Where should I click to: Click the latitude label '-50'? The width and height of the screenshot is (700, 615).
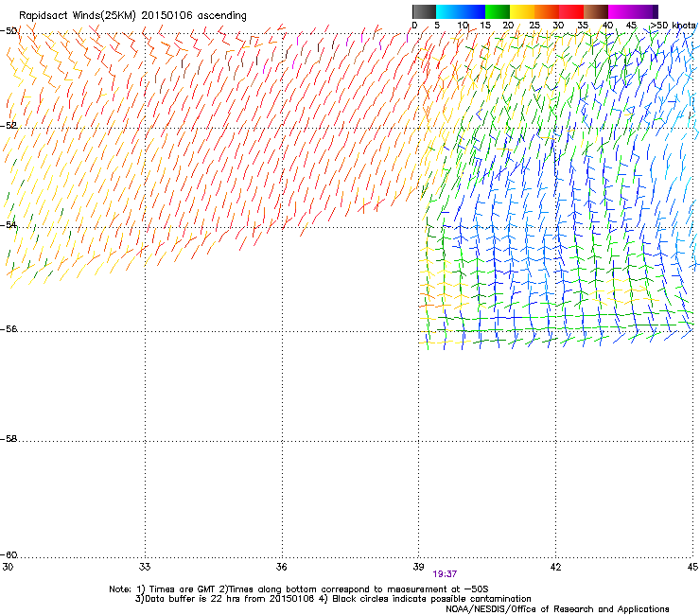click(9, 31)
